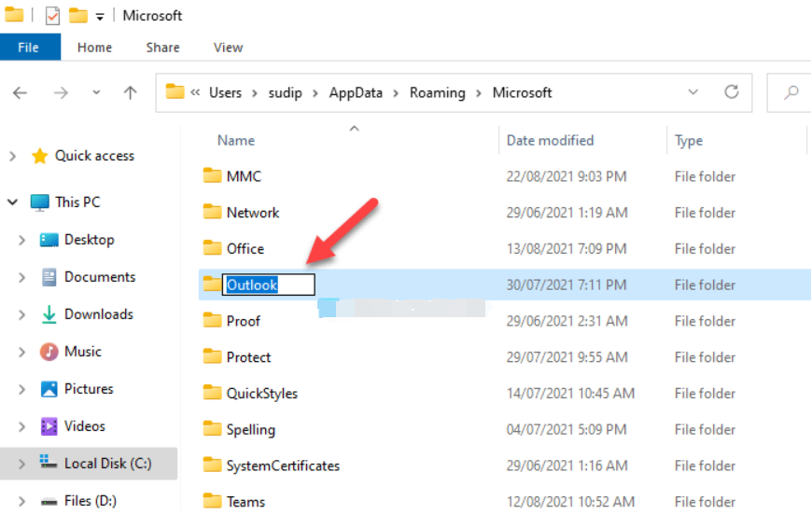Viewport: 812px width, 528px height.
Task: Click the AppData breadcrumb segment
Action: pyautogui.click(x=356, y=92)
